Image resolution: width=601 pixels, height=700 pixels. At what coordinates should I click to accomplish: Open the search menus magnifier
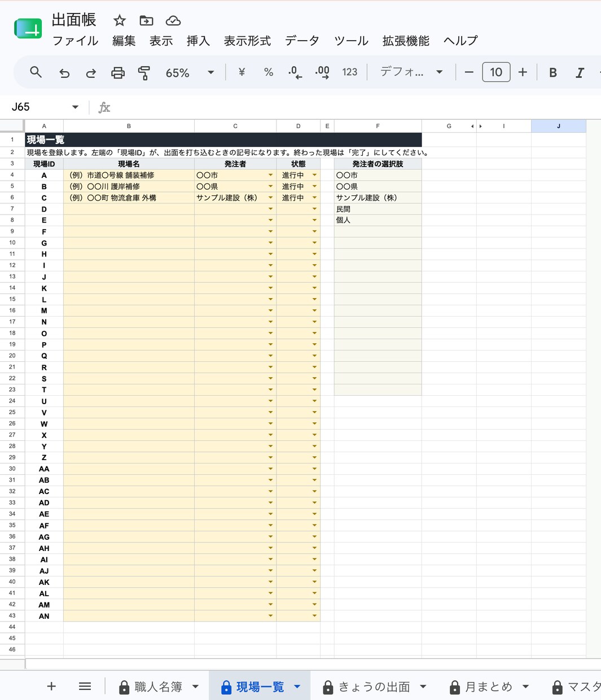tap(36, 72)
